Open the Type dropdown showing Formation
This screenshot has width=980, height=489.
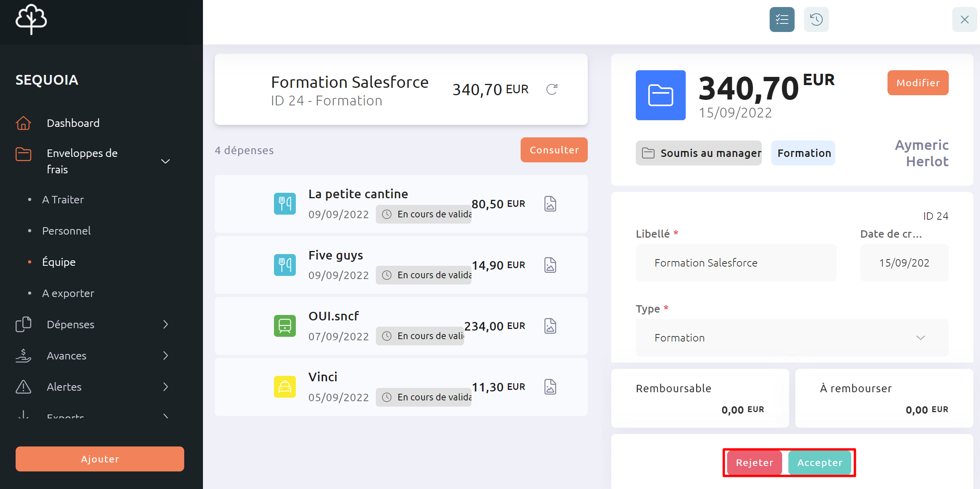point(792,338)
